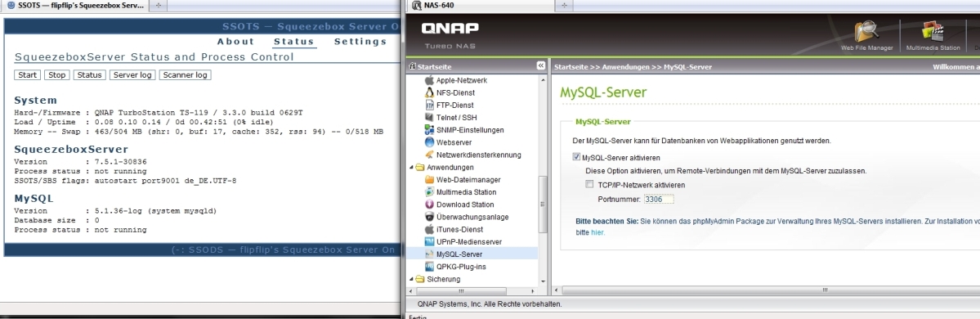Screen dimensions: 980x319
Task: Click the 'SqueezeboxServer' section heading
Action: (x=70, y=150)
